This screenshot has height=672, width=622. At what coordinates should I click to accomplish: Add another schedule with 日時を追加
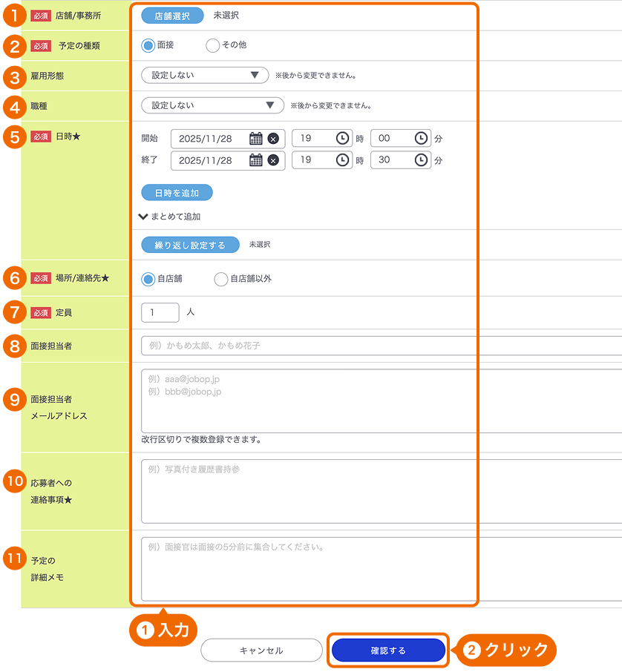(177, 191)
